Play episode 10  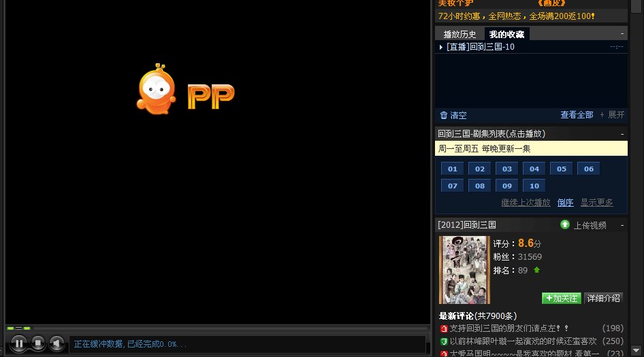click(x=534, y=186)
